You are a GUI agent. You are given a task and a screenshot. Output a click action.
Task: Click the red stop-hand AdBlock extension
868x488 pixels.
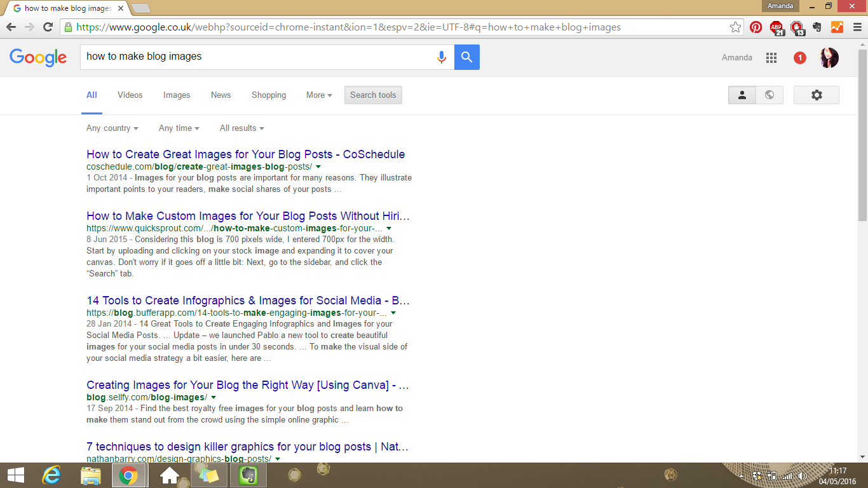point(797,27)
